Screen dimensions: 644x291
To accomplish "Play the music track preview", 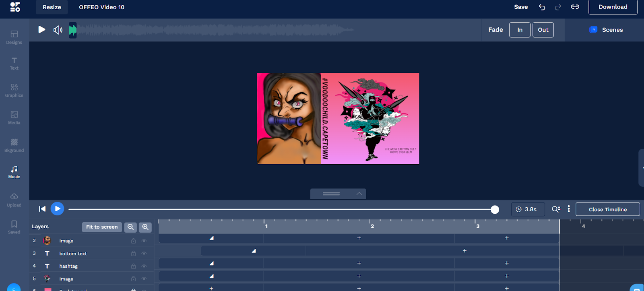I will [x=42, y=30].
